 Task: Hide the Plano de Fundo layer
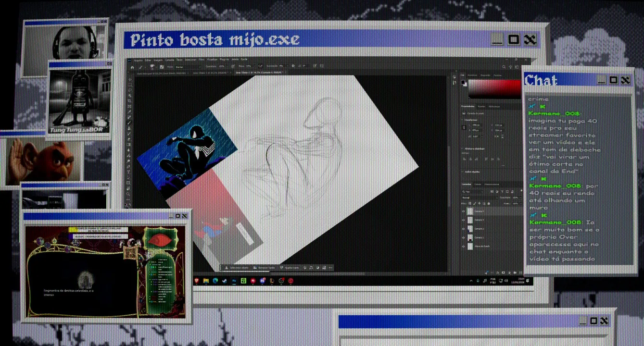coord(464,246)
